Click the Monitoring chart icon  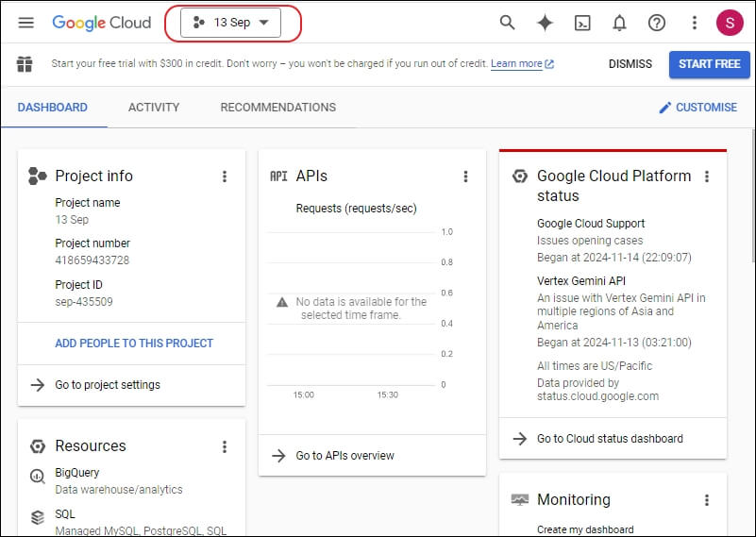pyautogui.click(x=520, y=499)
